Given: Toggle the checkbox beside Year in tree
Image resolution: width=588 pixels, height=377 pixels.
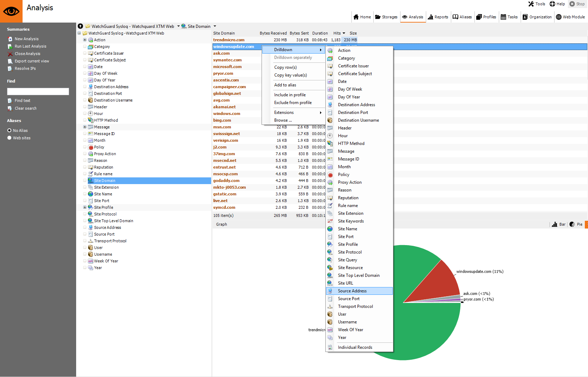Looking at the screenshot, I should [85, 268].
